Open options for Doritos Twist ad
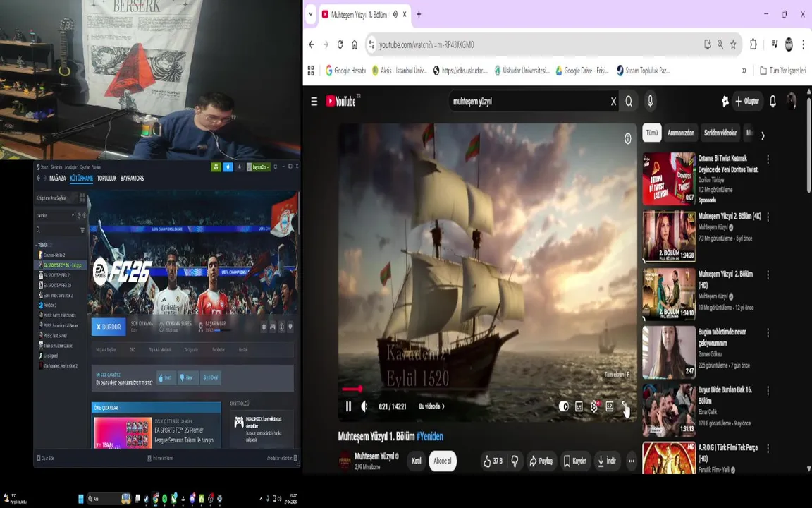 [x=768, y=159]
